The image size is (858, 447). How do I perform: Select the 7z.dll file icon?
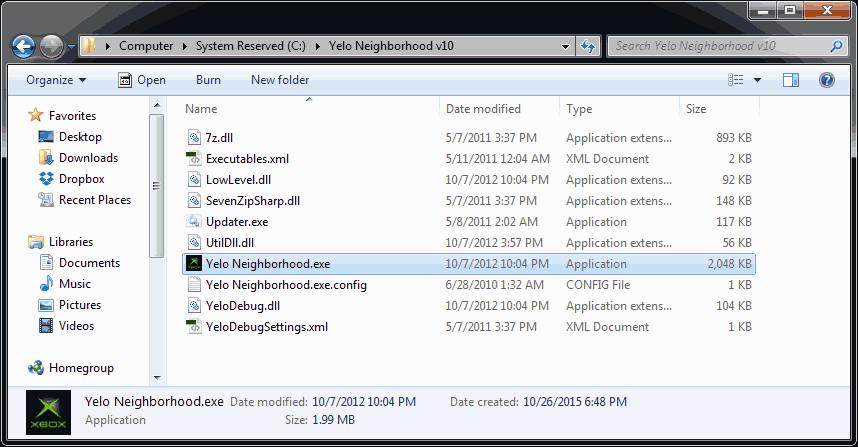click(194, 137)
